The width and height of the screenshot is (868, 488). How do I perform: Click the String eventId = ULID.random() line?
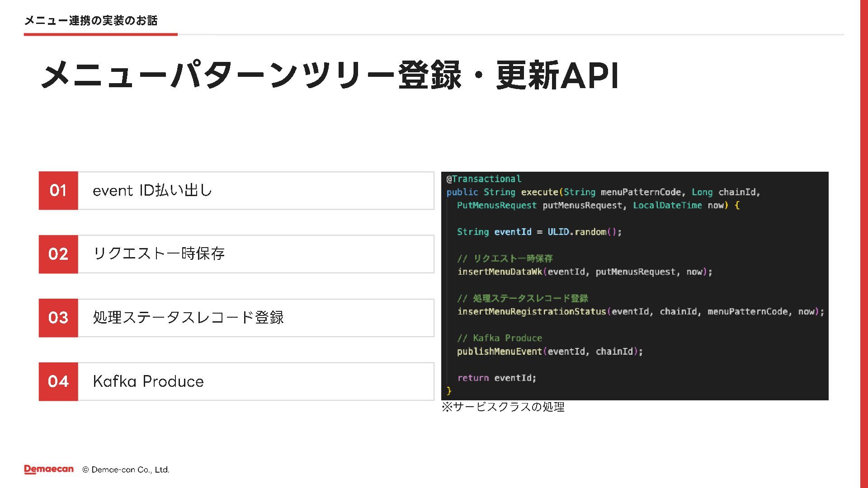point(539,232)
